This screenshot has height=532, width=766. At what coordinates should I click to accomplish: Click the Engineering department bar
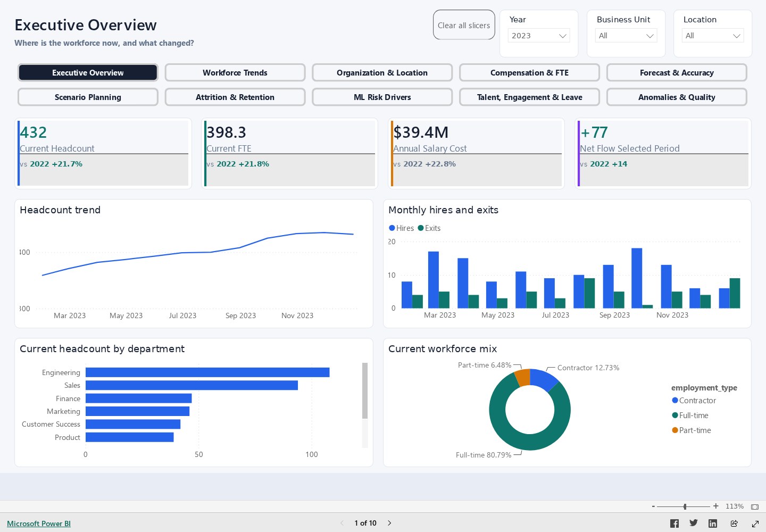pyautogui.click(x=207, y=372)
